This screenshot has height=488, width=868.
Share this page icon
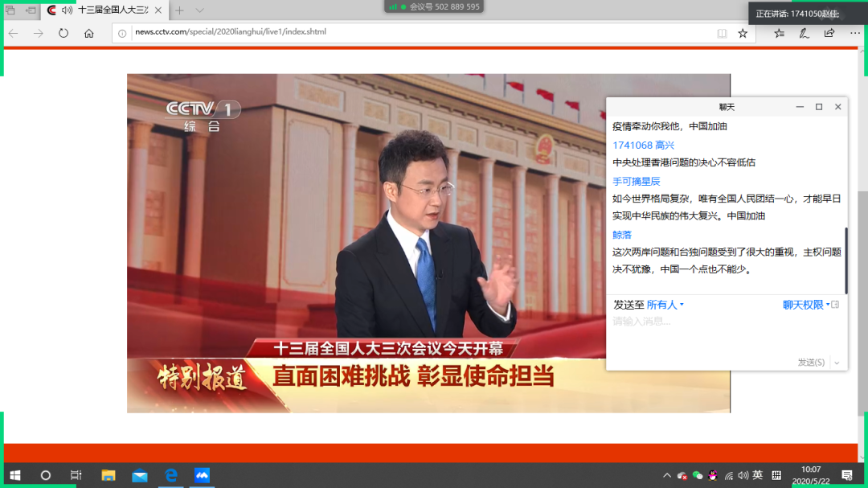pos(829,33)
